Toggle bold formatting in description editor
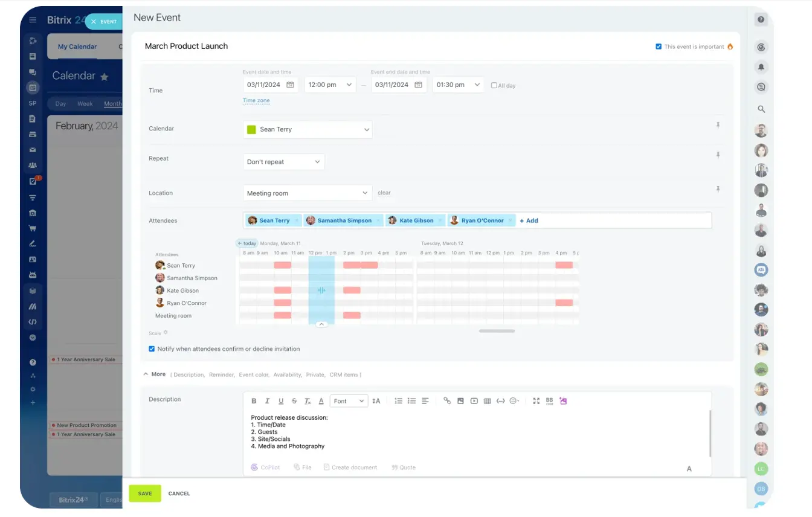Image resolution: width=812 pixels, height=517 pixels. pos(254,401)
